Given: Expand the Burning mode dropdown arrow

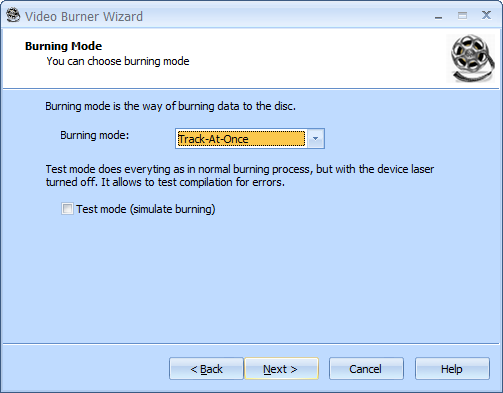Looking at the screenshot, I should 315,139.
